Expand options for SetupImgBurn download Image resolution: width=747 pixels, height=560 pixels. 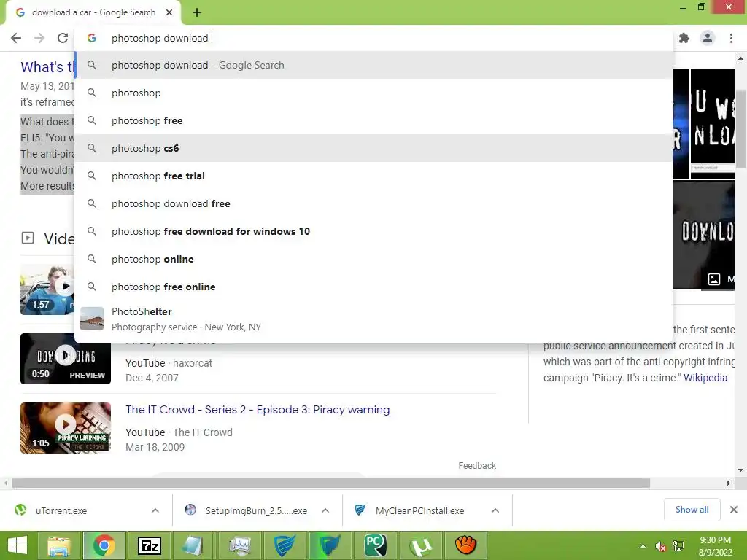(x=325, y=510)
